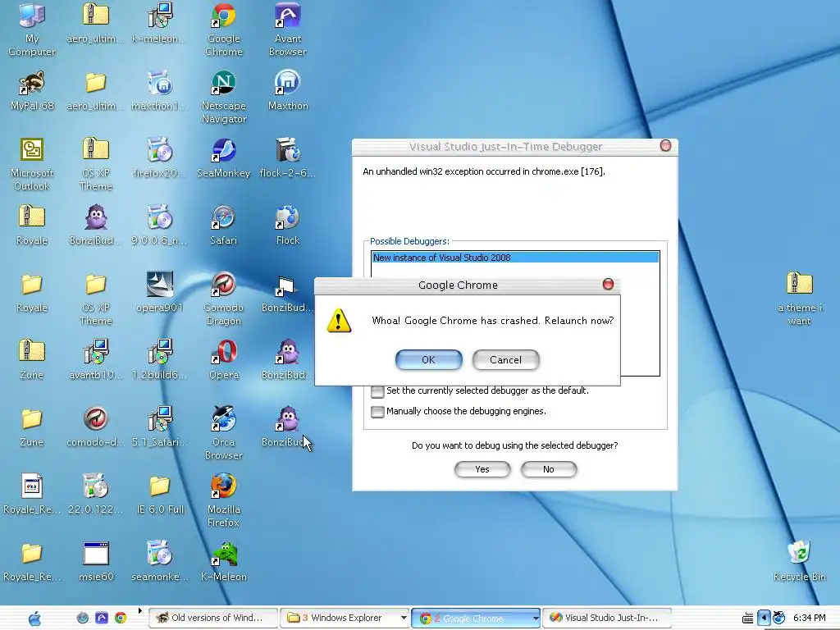Viewport: 840px width, 630px height.
Task: Expand the Windows Explorer taskbar group dropdown
Action: pos(404,618)
